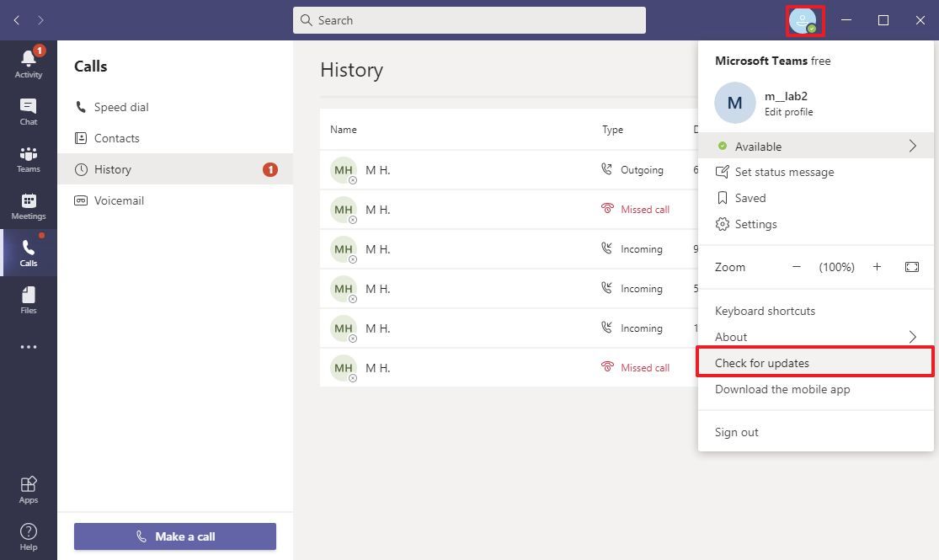Select History in the Calls panel
Screen dimensions: 939x560
(x=114, y=168)
